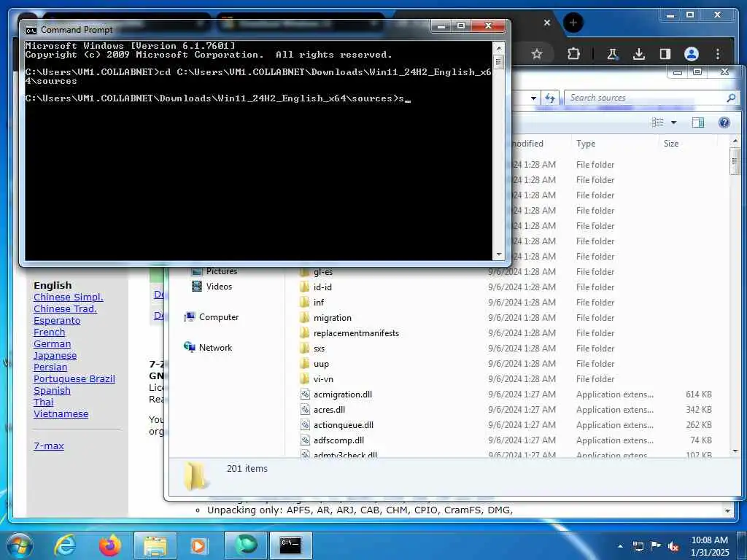Open Spanish language link

52,391
